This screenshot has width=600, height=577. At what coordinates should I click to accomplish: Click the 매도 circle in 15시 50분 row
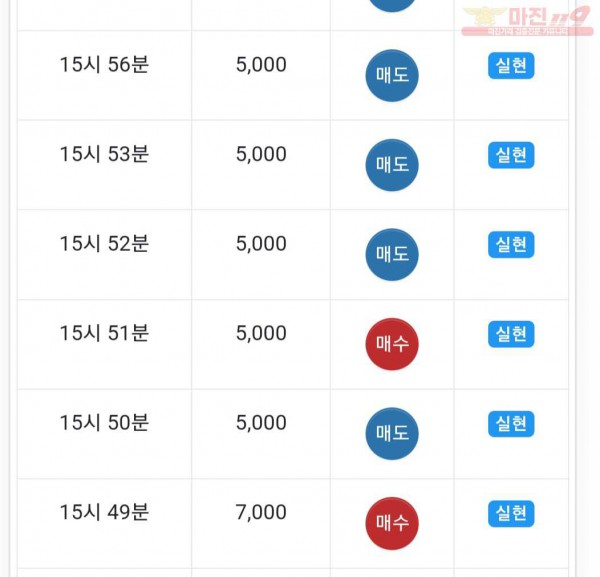(x=392, y=434)
